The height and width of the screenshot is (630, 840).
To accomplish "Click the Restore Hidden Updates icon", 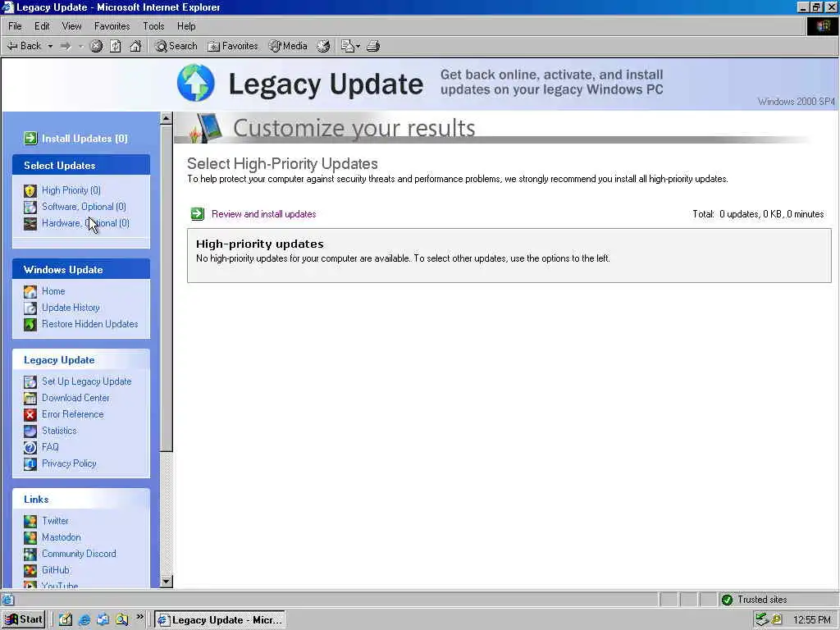I will tap(30, 324).
